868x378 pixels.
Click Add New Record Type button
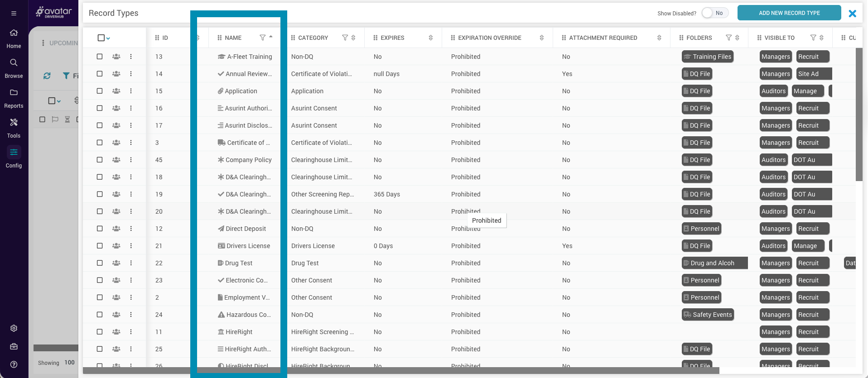pyautogui.click(x=789, y=13)
